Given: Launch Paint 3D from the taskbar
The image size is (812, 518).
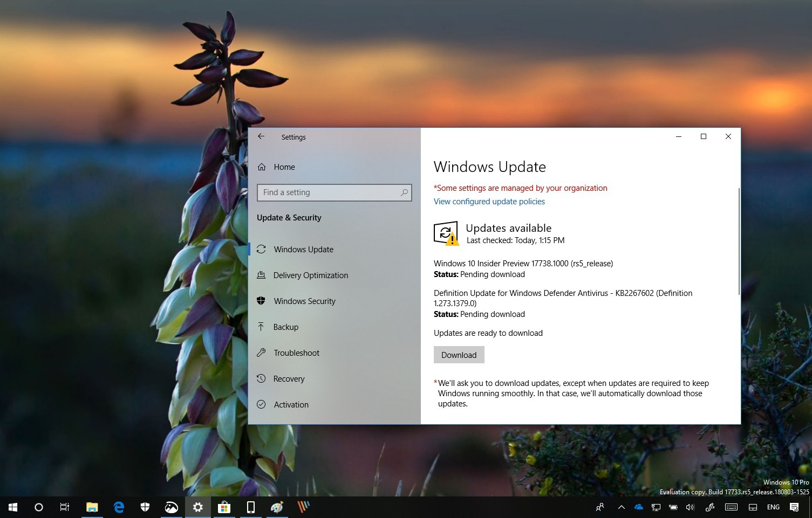Looking at the screenshot, I should coord(277,507).
